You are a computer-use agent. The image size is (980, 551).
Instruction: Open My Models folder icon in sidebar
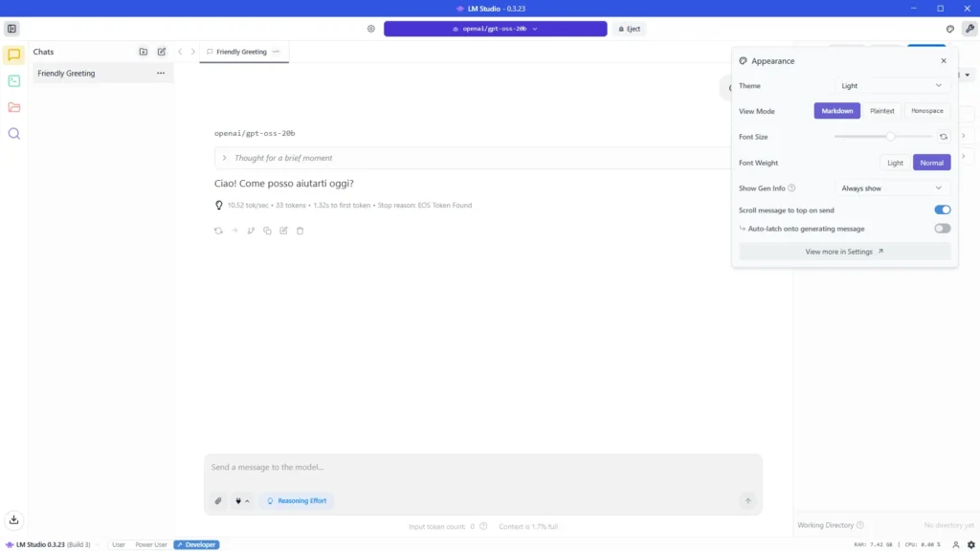(x=13, y=107)
